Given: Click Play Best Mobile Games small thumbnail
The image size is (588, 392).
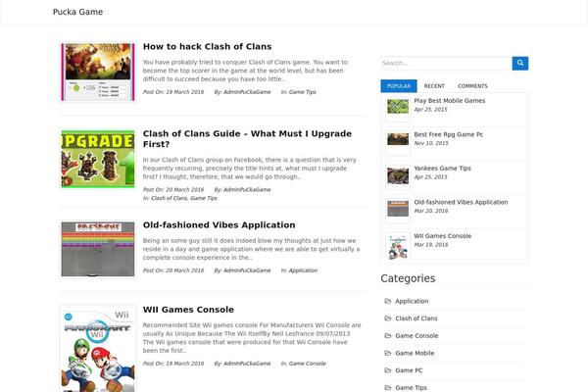Looking at the screenshot, I should (398, 107).
